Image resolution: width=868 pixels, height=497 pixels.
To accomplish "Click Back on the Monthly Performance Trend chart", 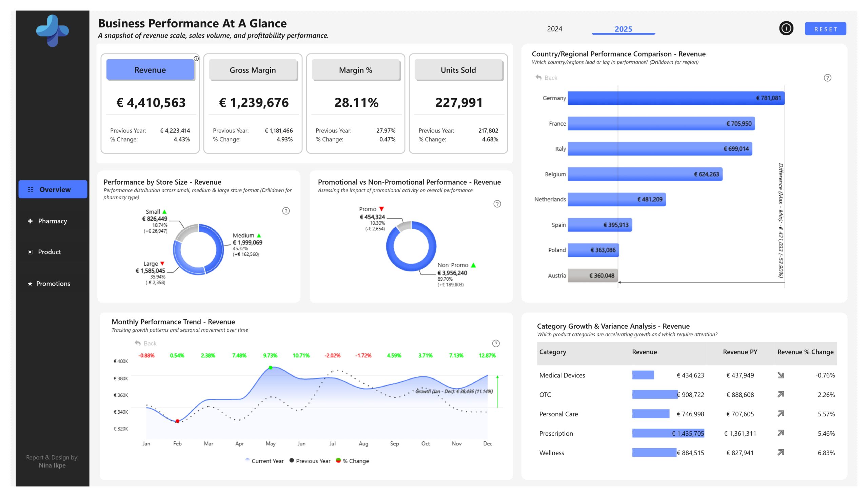I will 146,344.
